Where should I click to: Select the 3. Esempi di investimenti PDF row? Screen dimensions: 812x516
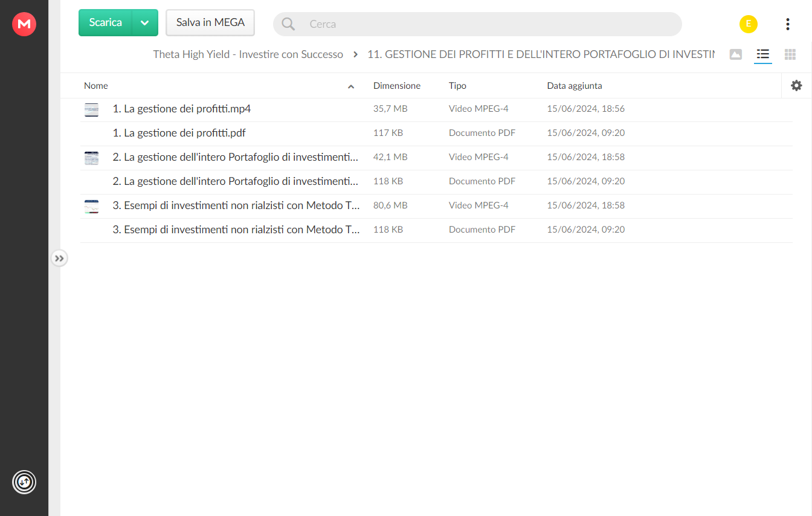(436, 230)
